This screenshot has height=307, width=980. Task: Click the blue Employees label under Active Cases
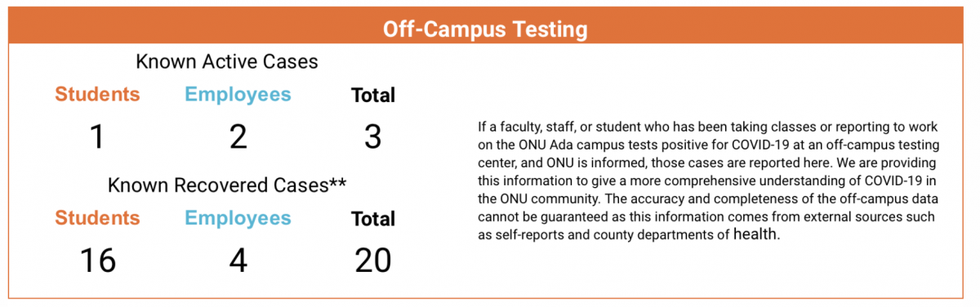pyautogui.click(x=238, y=95)
